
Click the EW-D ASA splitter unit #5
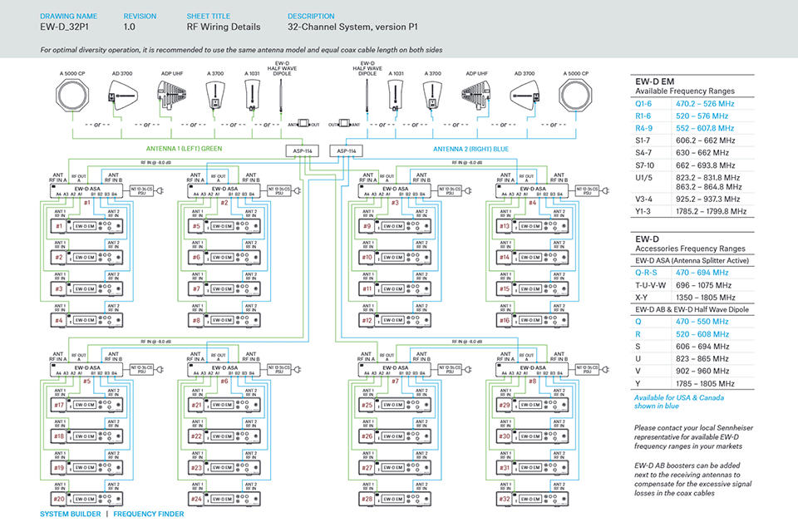(x=86, y=370)
